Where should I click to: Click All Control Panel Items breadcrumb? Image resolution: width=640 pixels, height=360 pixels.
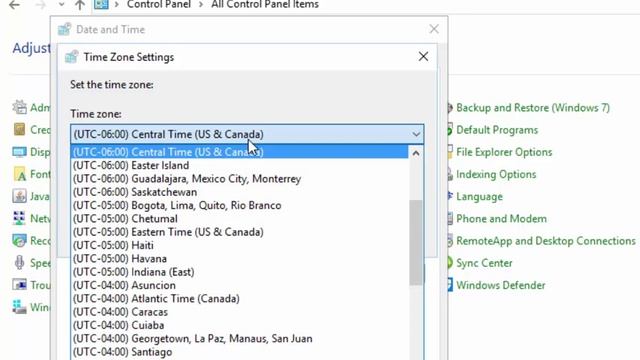[265, 4]
